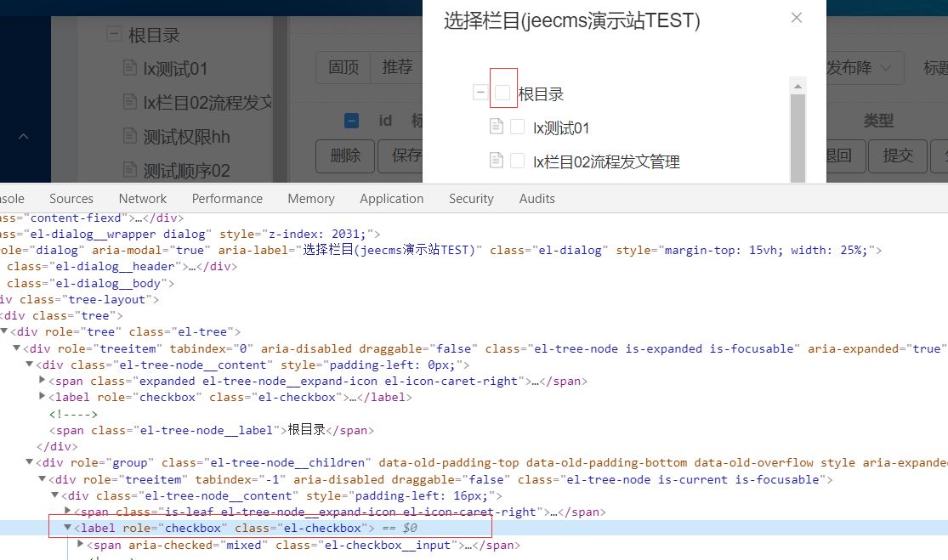Select the el-dialog__body DOM line
Image resolution: width=948 pixels, height=560 pixels.
click(x=90, y=283)
